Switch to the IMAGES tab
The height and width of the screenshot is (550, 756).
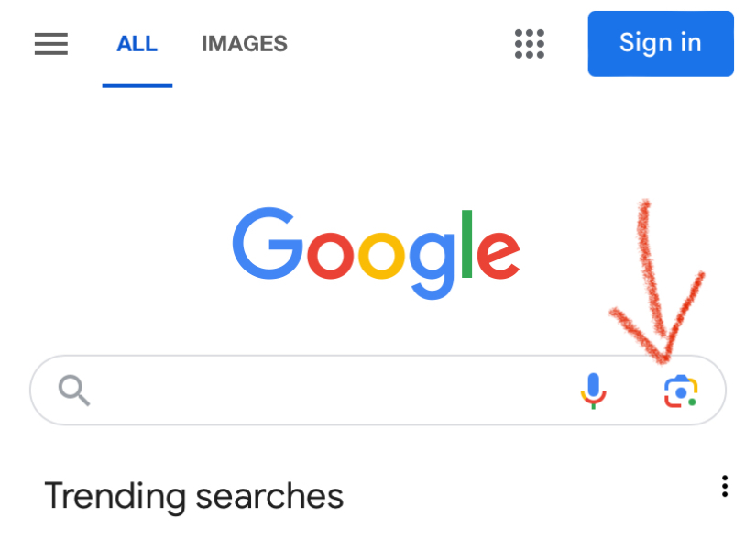point(244,43)
